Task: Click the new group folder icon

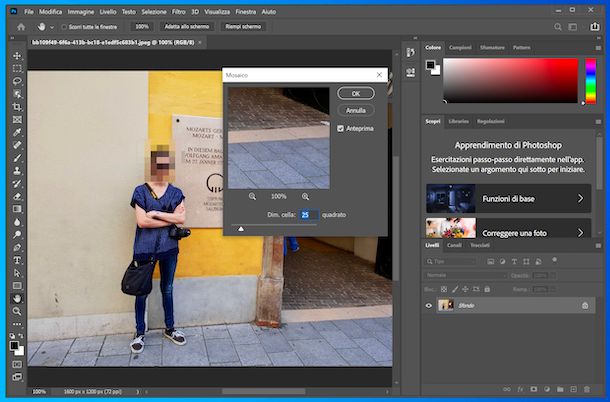Action: (x=560, y=389)
